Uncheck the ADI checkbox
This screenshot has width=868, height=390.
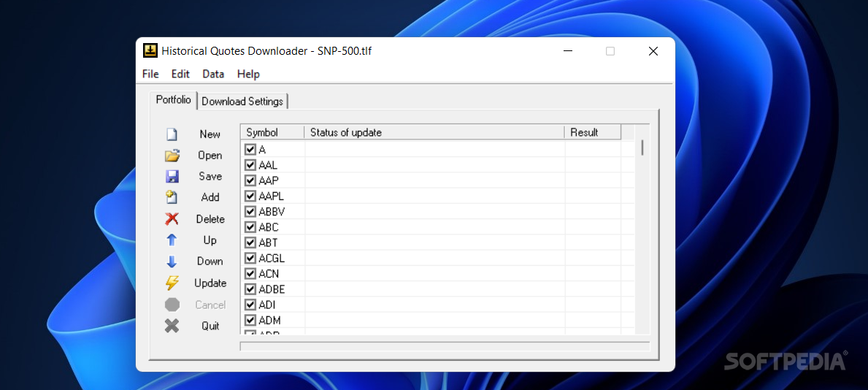pyautogui.click(x=250, y=305)
